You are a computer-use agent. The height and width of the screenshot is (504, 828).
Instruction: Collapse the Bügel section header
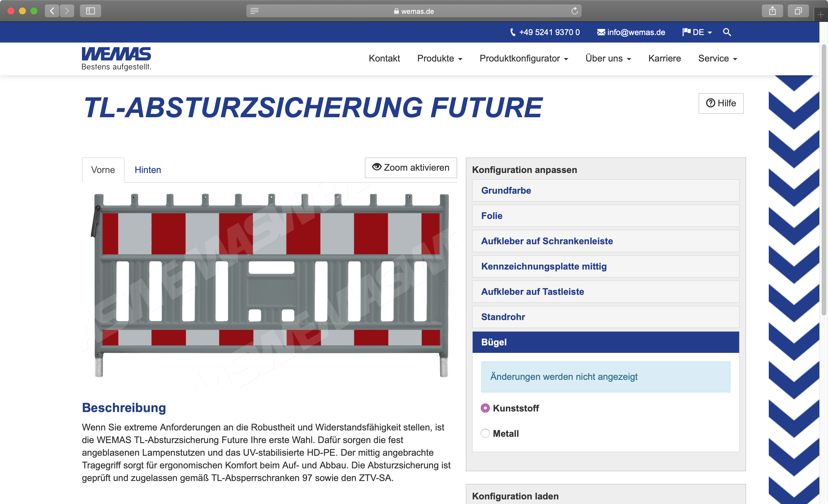tap(605, 342)
